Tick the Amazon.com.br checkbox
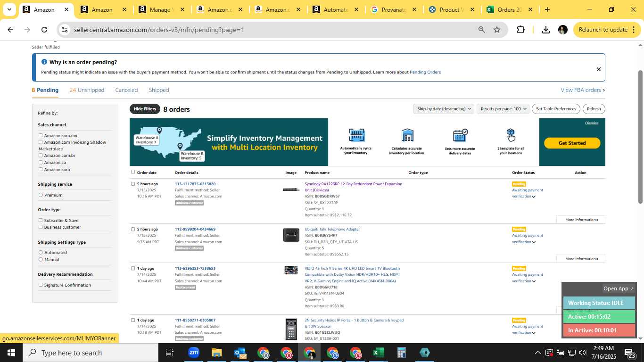This screenshot has width=644, height=362. click(41, 155)
